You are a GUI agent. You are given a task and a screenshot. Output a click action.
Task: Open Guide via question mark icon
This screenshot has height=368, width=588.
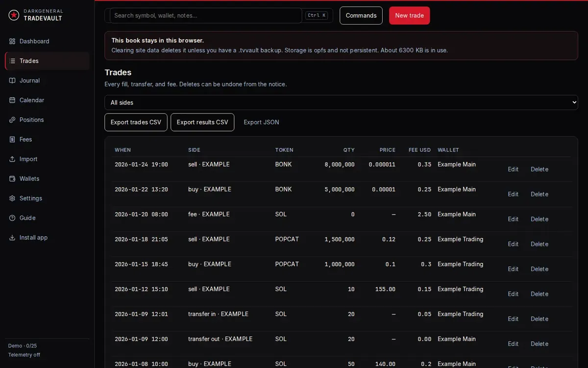tap(12, 218)
